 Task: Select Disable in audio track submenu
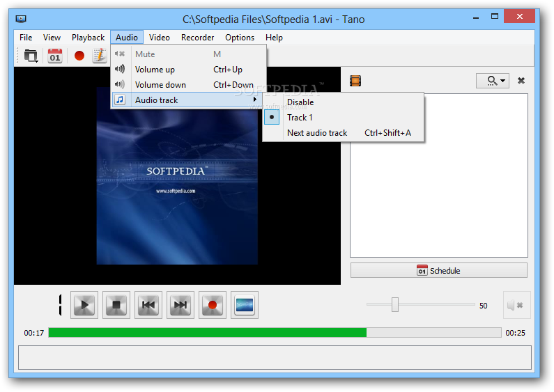pyautogui.click(x=343, y=102)
